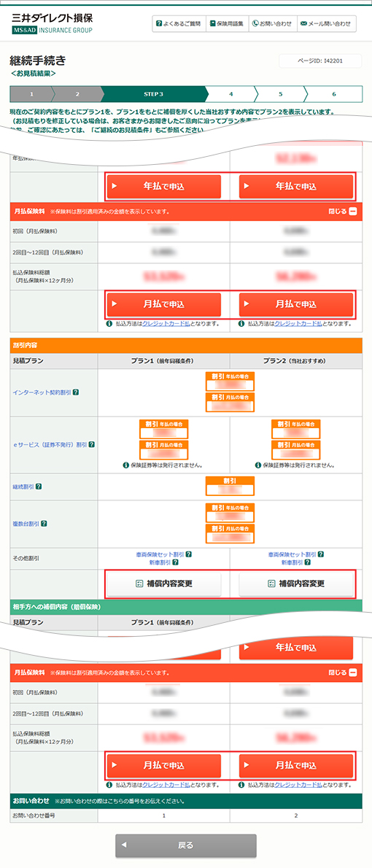
Task: Click help icon next to インターネット契約割引
Action: click(x=76, y=392)
